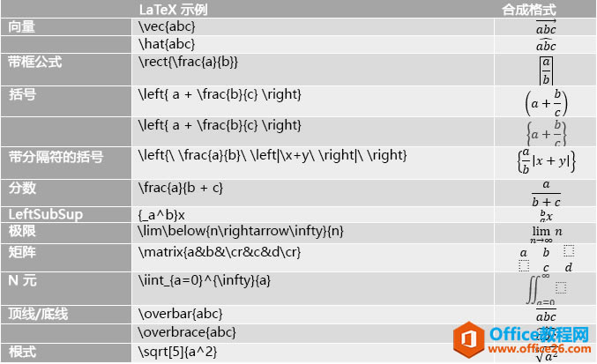Select the "括号" row label
597x364 pixels.
(x=22, y=93)
